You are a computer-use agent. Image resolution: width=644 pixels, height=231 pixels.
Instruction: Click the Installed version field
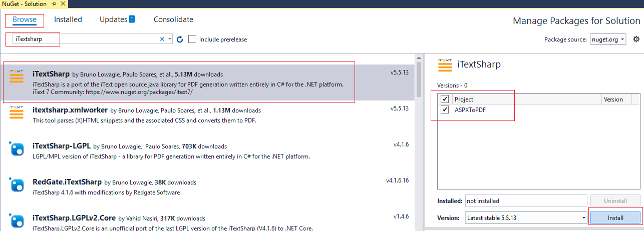point(526,200)
